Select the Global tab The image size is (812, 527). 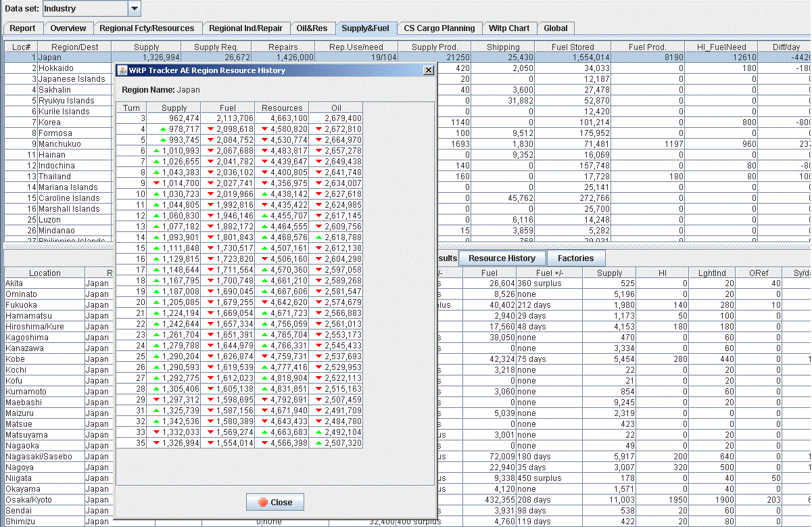[556, 28]
